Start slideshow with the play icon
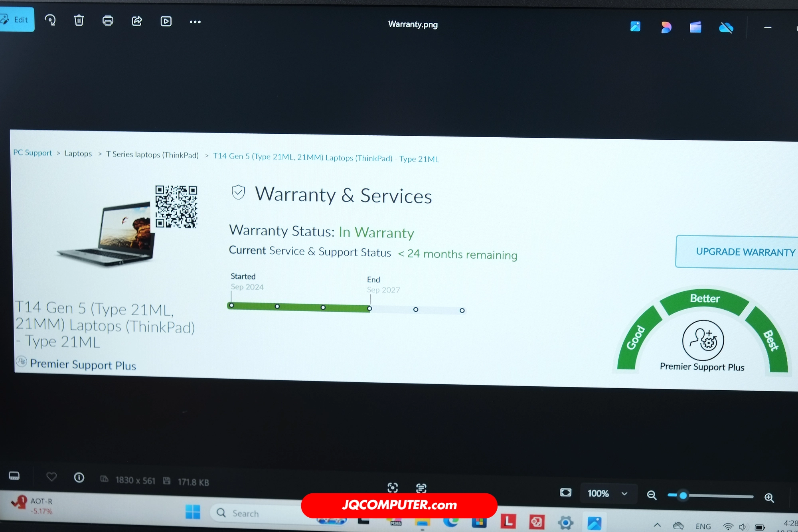The image size is (798, 532). pos(166,21)
